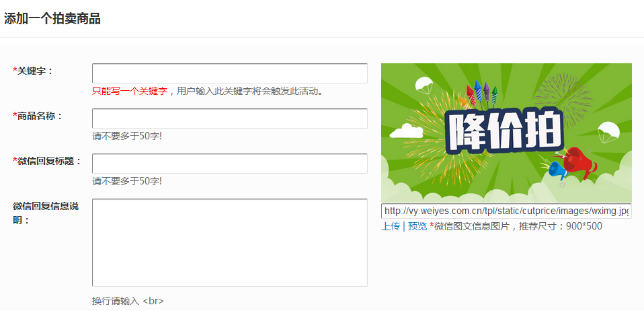Click the red hint 只能写一个关键字
Screen dimensions: 644x311
click(x=130, y=91)
